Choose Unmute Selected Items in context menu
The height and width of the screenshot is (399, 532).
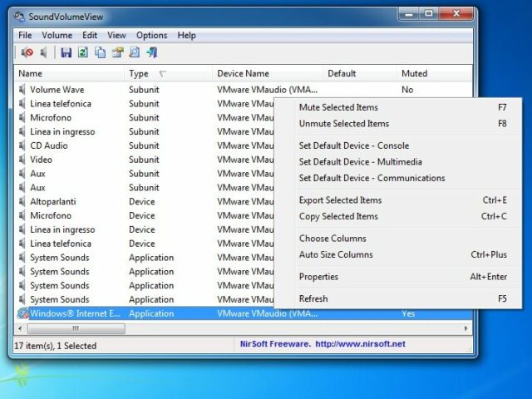[343, 124]
